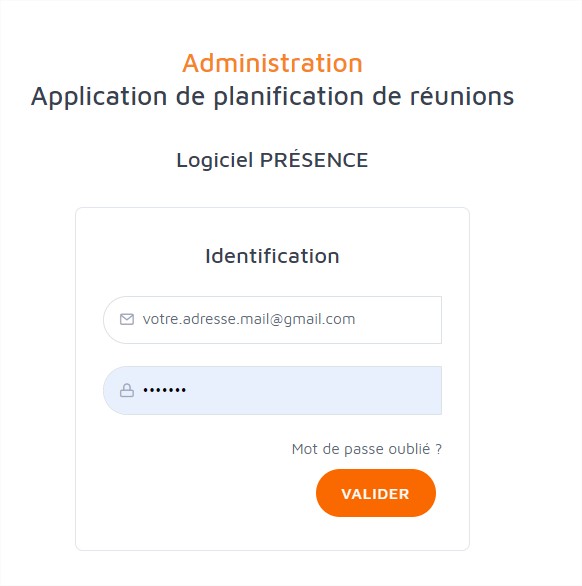Submit login with the VALIDER button

[376, 493]
